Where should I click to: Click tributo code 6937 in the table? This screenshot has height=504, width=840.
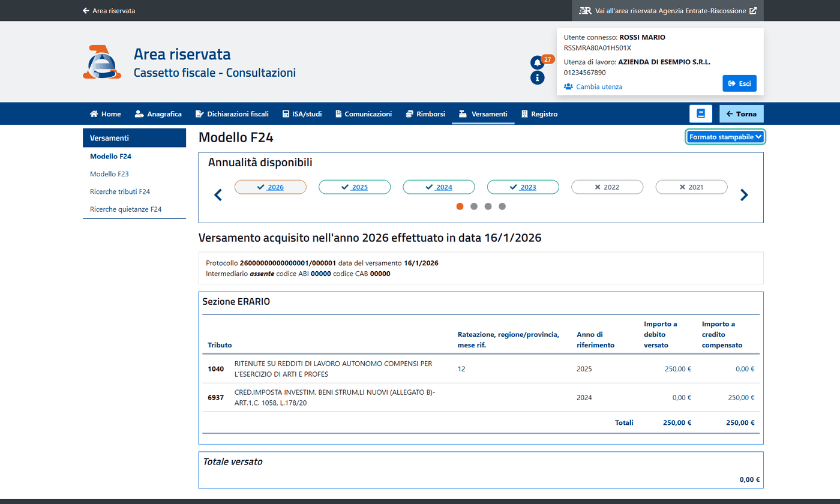click(215, 397)
